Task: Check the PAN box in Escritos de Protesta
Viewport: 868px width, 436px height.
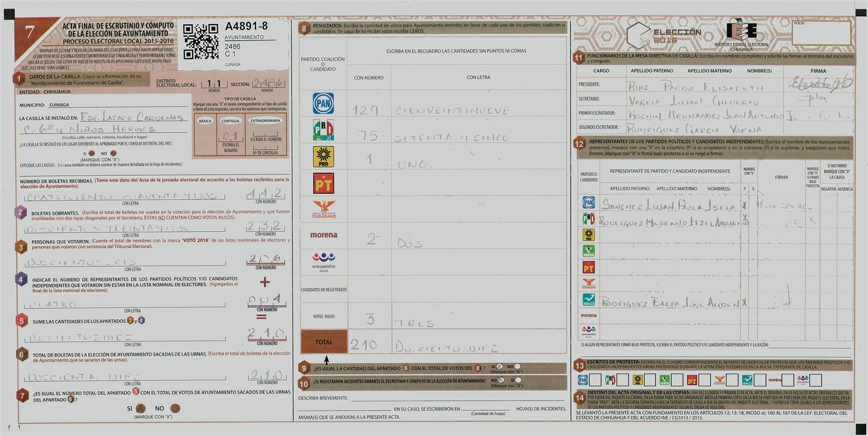Action: (x=595, y=380)
